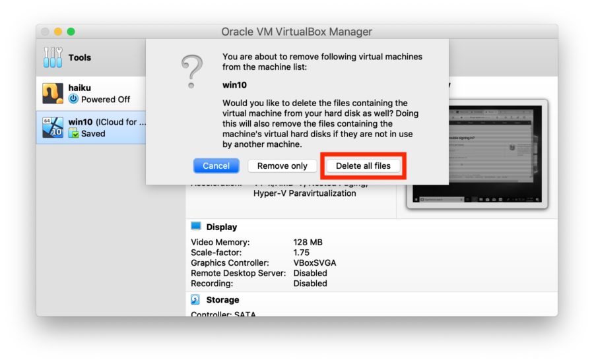This screenshot has width=594, height=364.
Task: Click the Video Memory label
Action: tap(220, 242)
